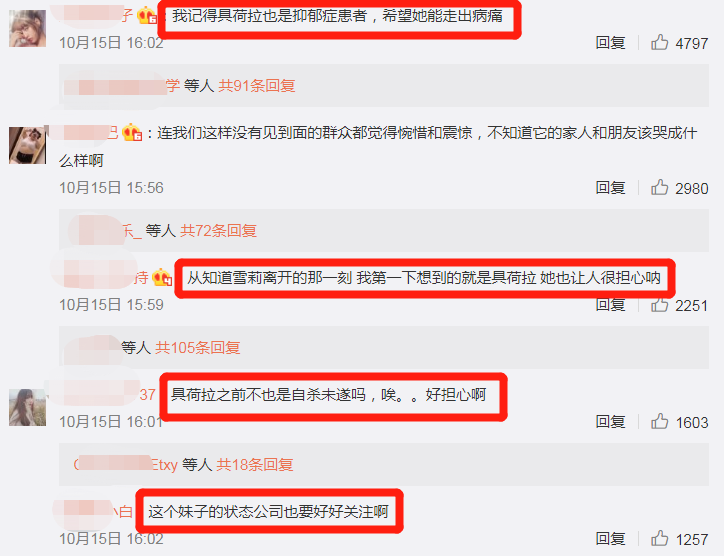Like the comment with 4797 likes
Image resolution: width=724 pixels, height=556 pixels.
click(659, 42)
